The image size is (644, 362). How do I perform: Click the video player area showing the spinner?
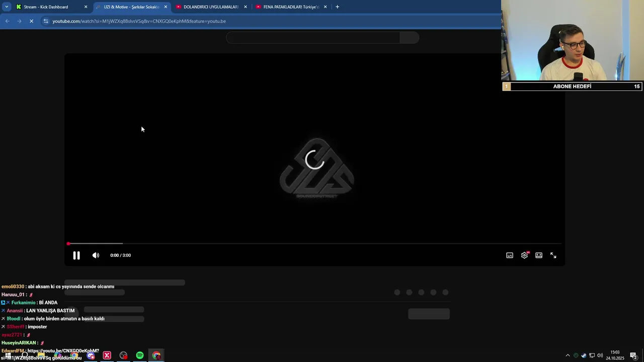314,160
